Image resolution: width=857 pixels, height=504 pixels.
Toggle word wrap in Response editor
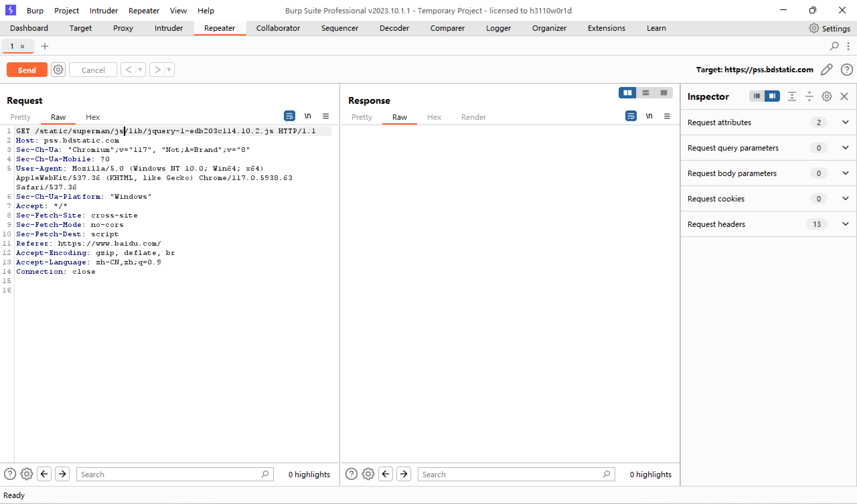pyautogui.click(x=631, y=116)
